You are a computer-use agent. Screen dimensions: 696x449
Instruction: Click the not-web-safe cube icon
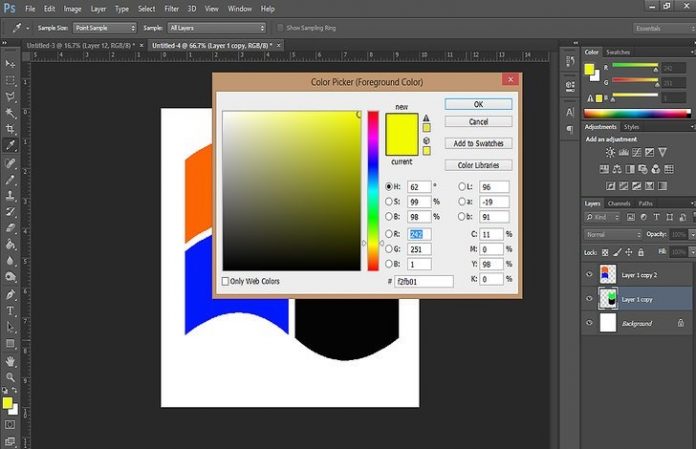pyautogui.click(x=426, y=141)
